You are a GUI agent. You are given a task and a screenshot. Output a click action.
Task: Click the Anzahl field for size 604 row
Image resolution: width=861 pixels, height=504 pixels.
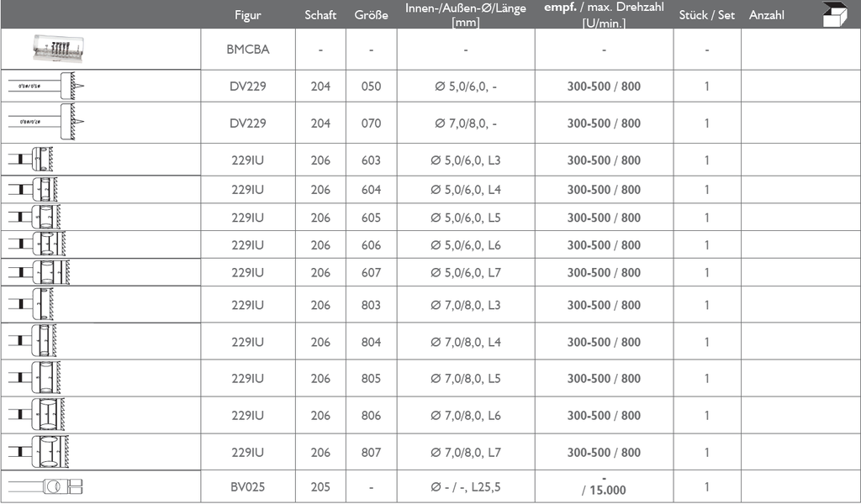coord(800,190)
